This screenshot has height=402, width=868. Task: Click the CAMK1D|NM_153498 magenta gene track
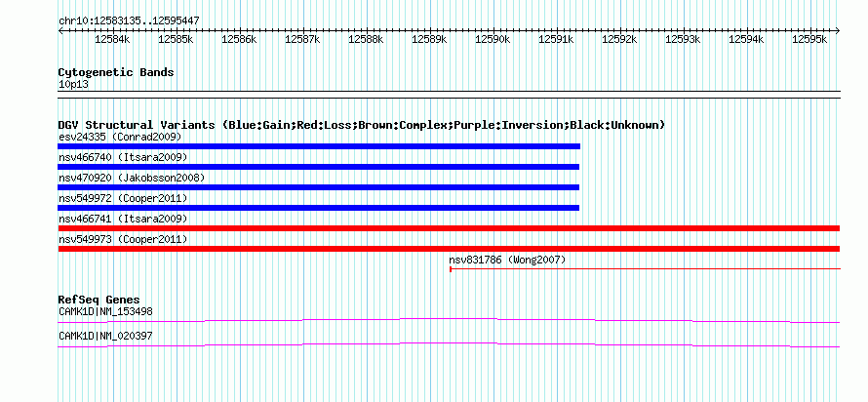pos(449,321)
